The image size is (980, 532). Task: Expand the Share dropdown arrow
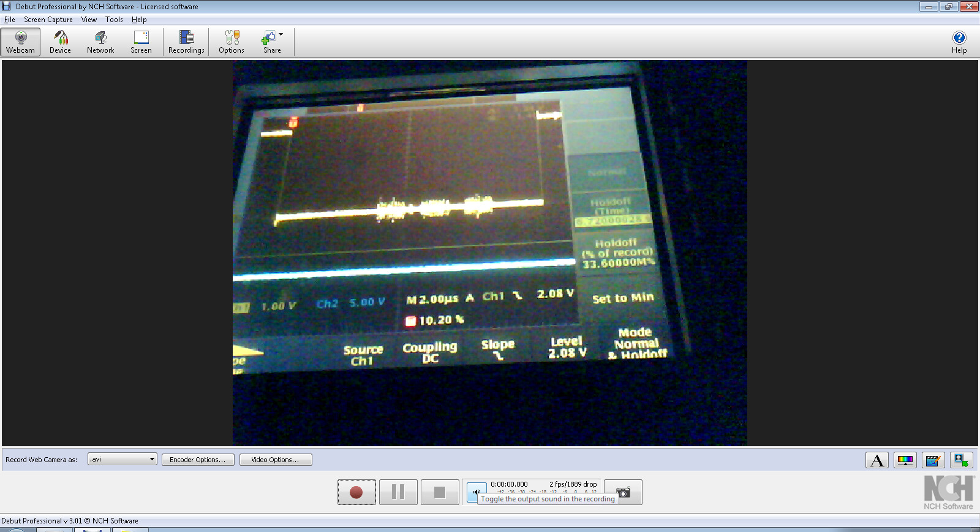coord(281,35)
